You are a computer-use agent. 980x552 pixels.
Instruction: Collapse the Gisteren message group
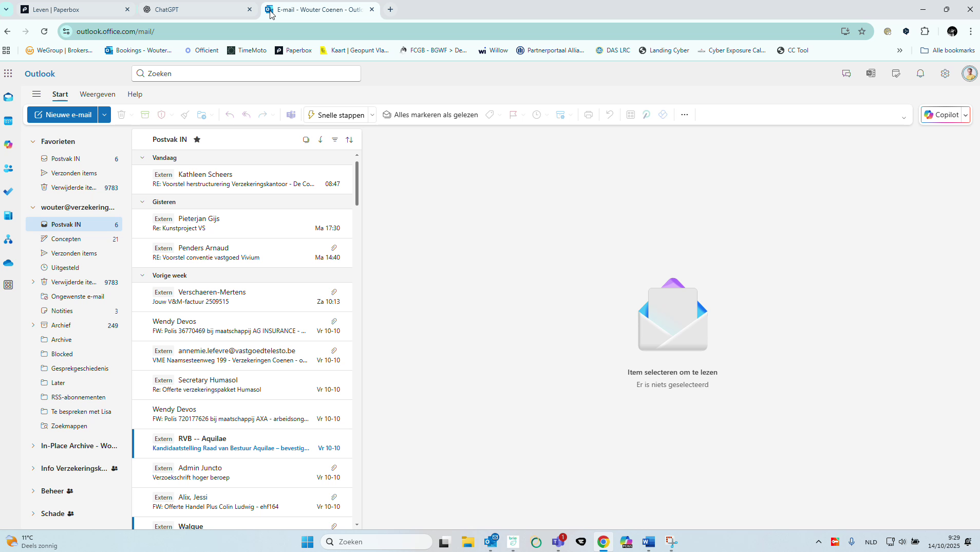point(142,201)
